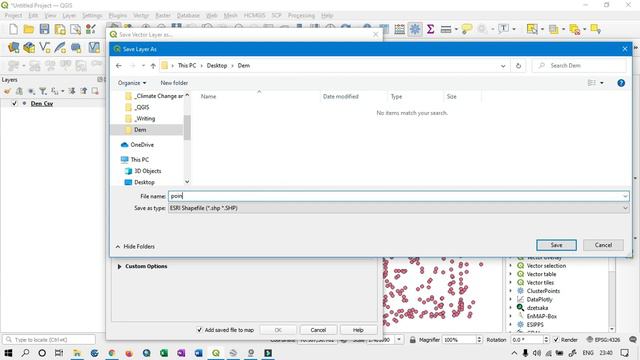The width and height of the screenshot is (640, 360).
Task: Click Select Features by area icon
Action: point(532,29)
